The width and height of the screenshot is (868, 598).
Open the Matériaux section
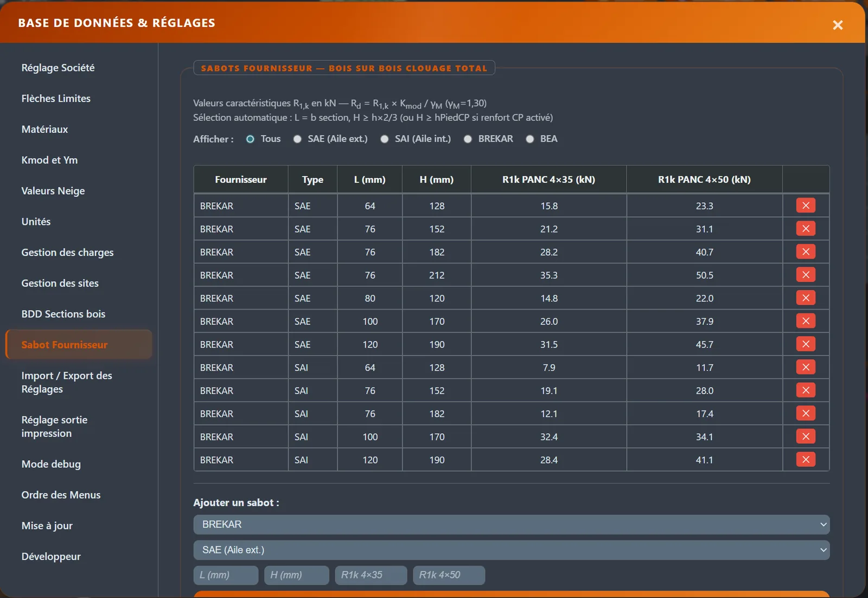click(79, 130)
